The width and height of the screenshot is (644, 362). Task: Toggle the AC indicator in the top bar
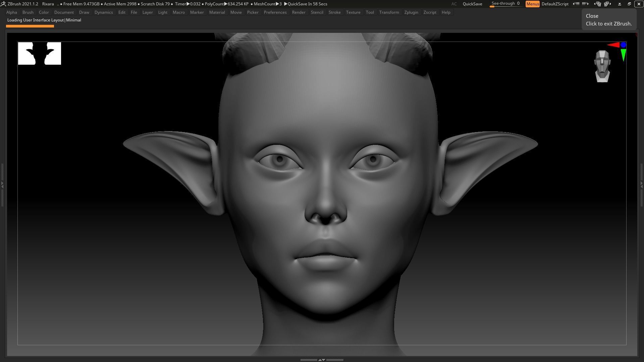tap(454, 4)
